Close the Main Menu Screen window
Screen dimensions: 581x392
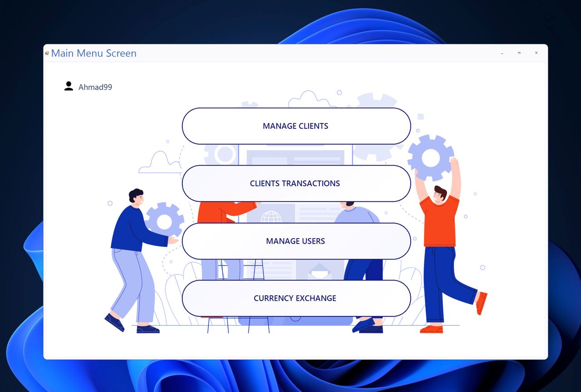point(536,53)
